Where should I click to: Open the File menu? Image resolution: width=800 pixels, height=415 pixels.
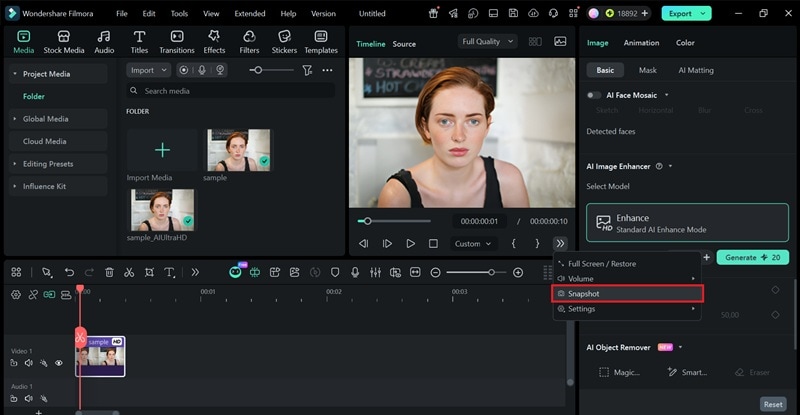pos(121,13)
